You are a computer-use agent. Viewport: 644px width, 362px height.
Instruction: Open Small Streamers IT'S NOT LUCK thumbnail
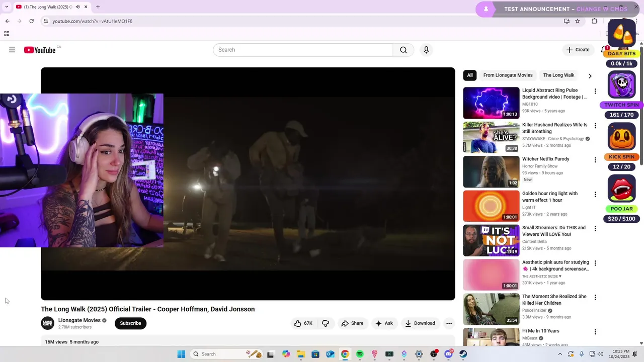(491, 240)
